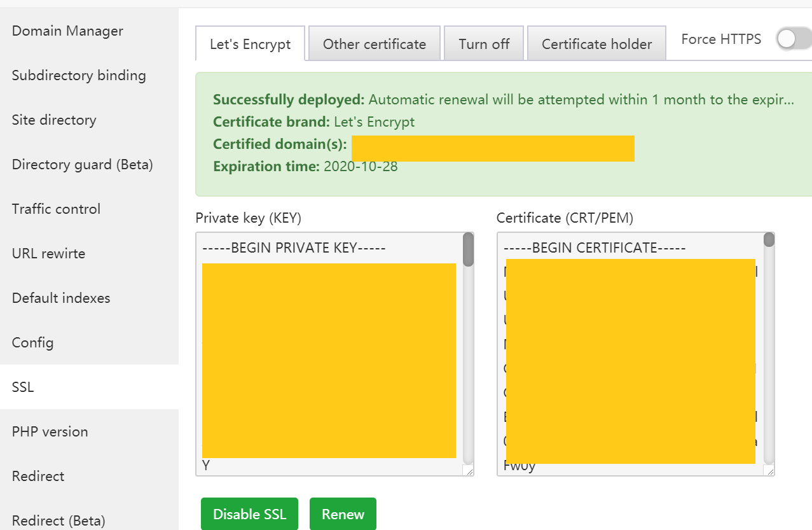
Task: Open the Turn off tab
Action: click(x=484, y=44)
